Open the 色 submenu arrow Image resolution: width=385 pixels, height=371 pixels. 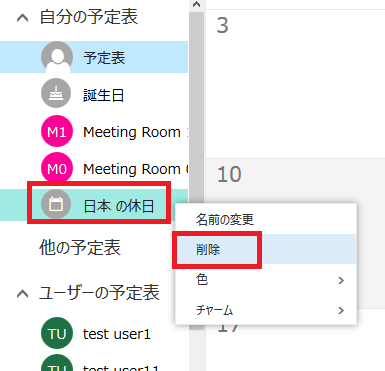[341, 280]
